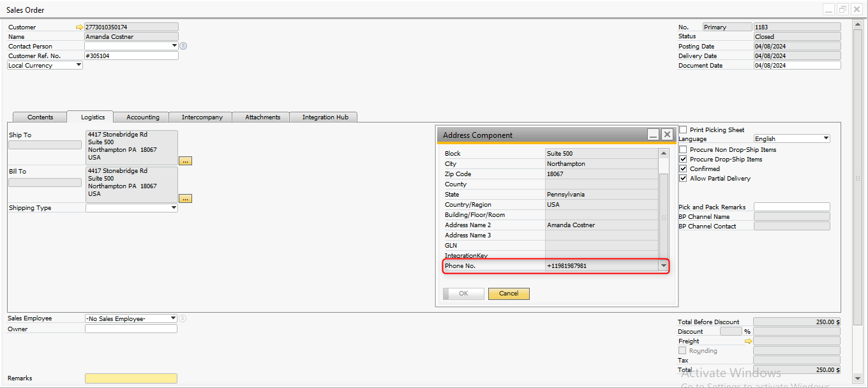Click the details icon next to Sales Employee
Image resolution: width=868 pixels, height=388 pixels.
coord(183,318)
